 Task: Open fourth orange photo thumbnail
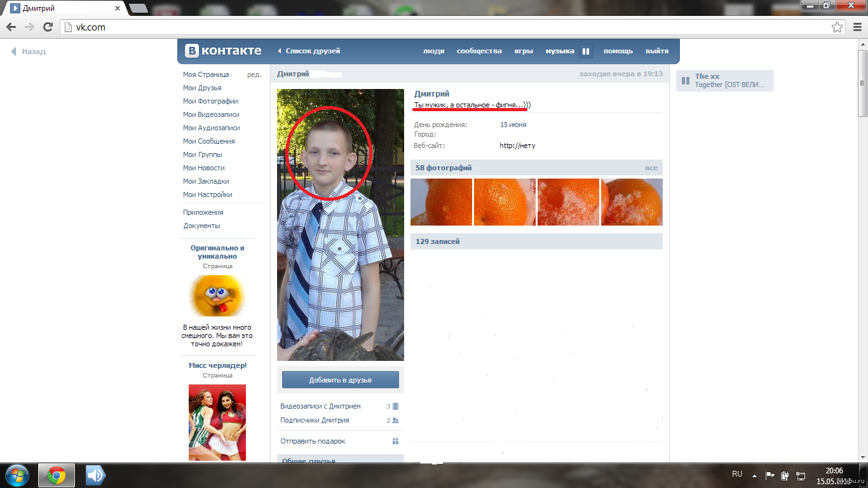[632, 202]
